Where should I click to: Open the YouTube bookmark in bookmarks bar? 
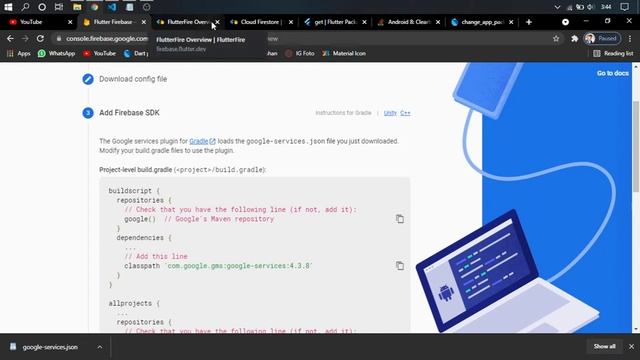[x=100, y=53]
